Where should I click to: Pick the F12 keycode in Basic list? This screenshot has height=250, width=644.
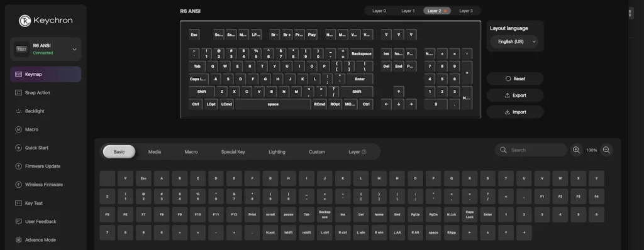234,215
